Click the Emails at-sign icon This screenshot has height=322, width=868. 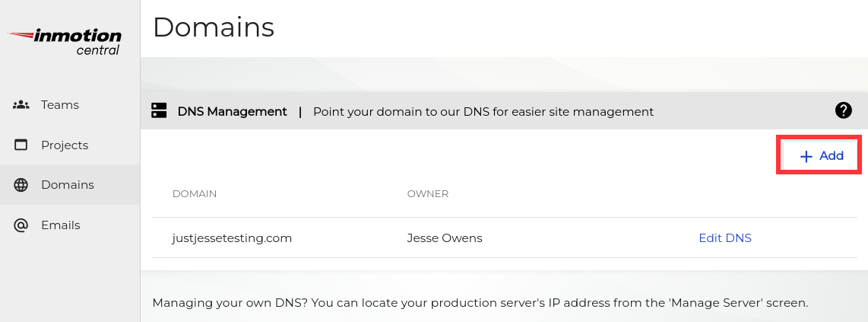(21, 225)
